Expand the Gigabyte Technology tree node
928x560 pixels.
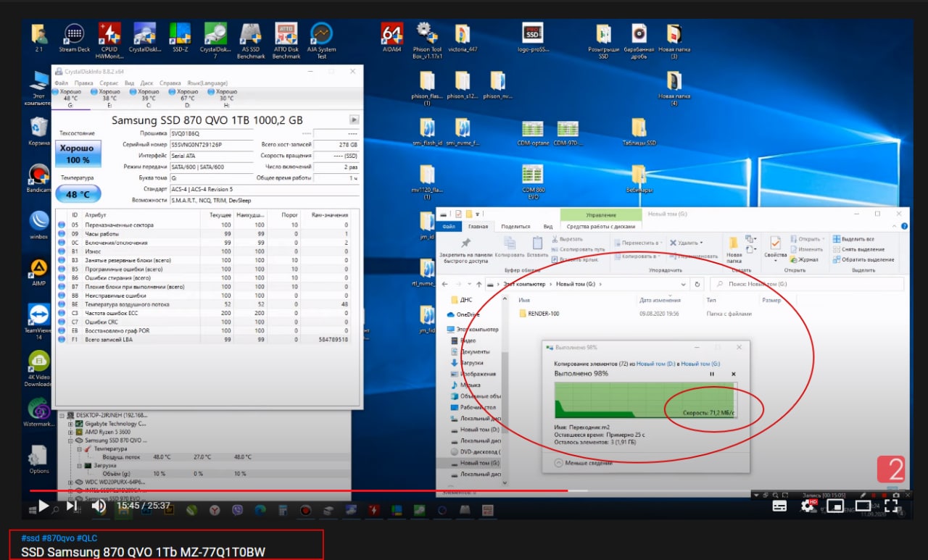pos(70,424)
